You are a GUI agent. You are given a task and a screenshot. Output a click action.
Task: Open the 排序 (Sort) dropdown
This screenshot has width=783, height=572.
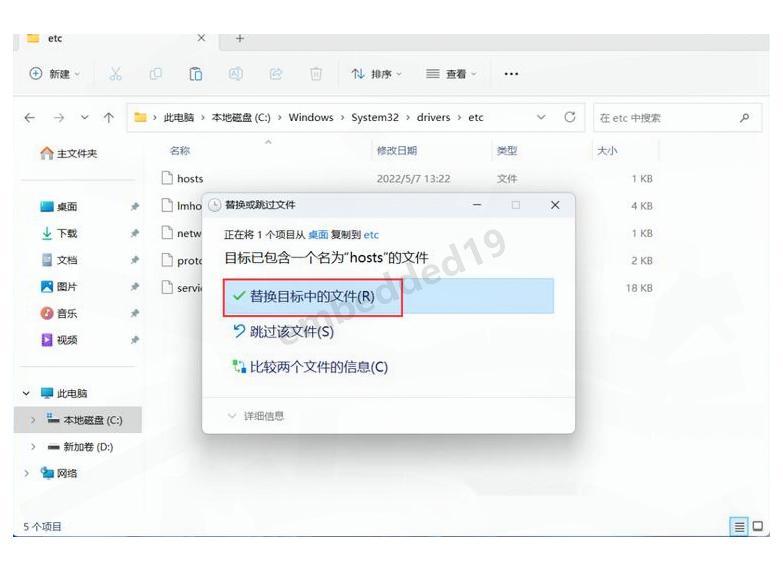tap(377, 74)
